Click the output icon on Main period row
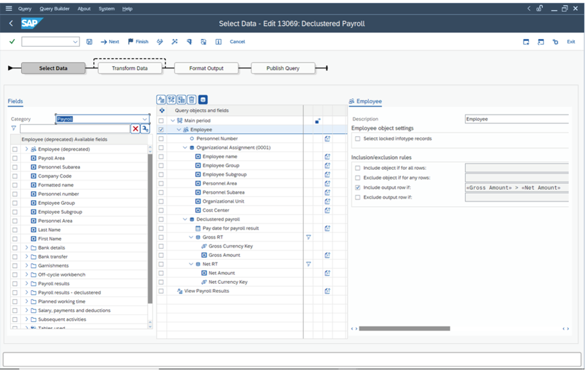This screenshot has width=588, height=370. coord(318,121)
